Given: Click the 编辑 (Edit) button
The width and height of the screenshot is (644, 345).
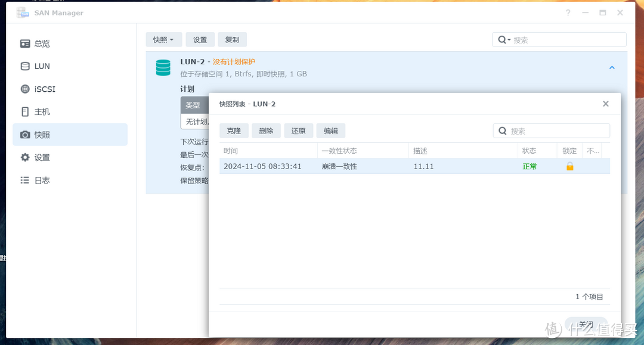Looking at the screenshot, I should (330, 130).
